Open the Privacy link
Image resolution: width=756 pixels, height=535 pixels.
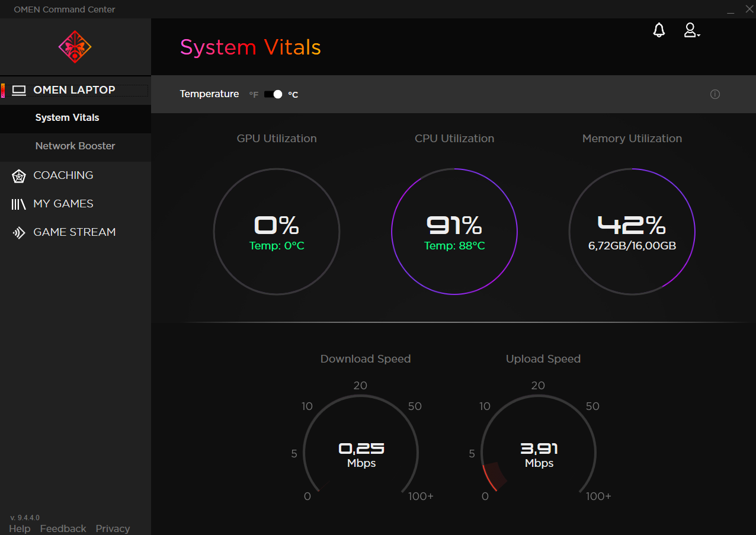[x=113, y=528]
